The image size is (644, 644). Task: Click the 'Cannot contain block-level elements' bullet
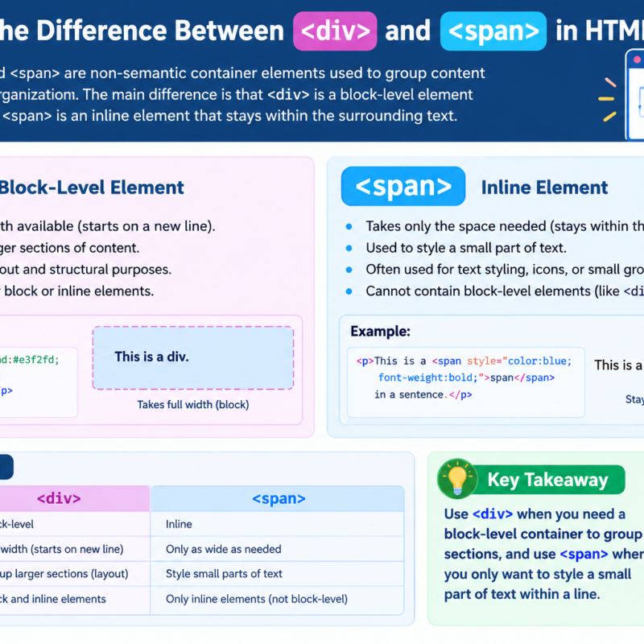click(505, 291)
